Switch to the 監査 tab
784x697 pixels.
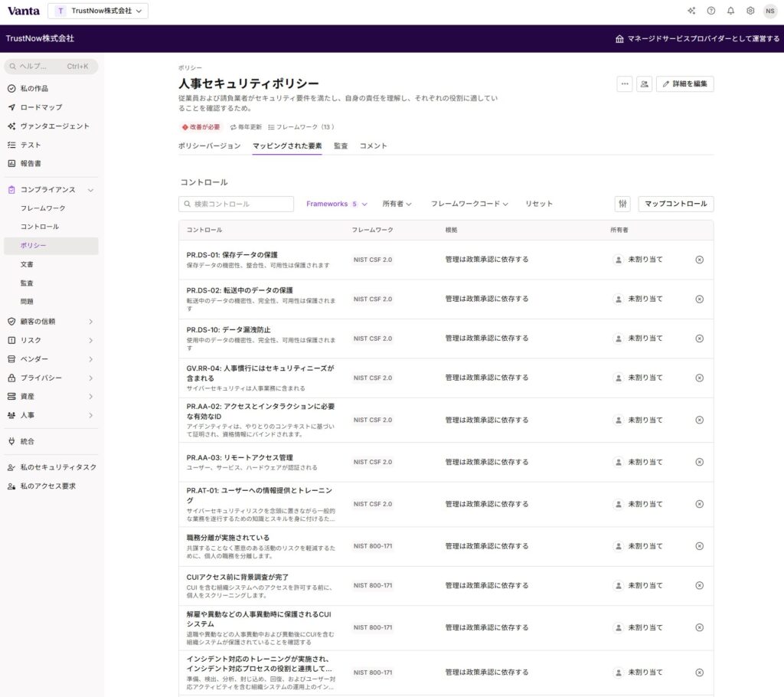pos(341,146)
